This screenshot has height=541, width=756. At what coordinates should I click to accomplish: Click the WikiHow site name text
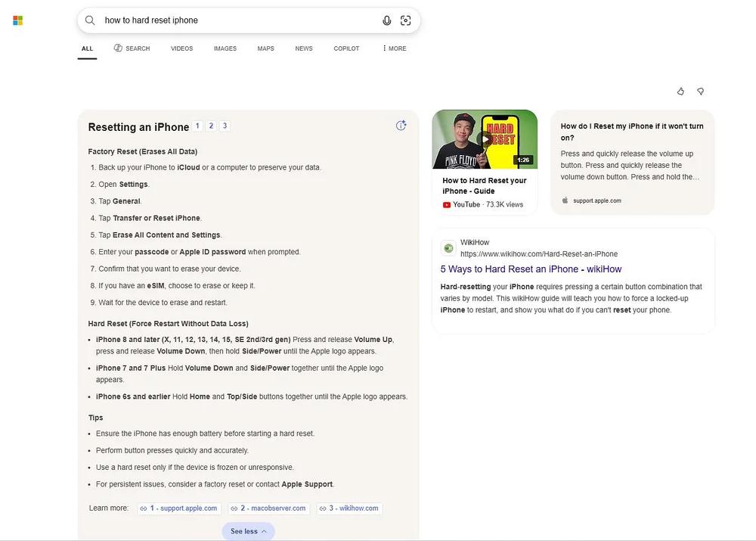click(x=475, y=242)
